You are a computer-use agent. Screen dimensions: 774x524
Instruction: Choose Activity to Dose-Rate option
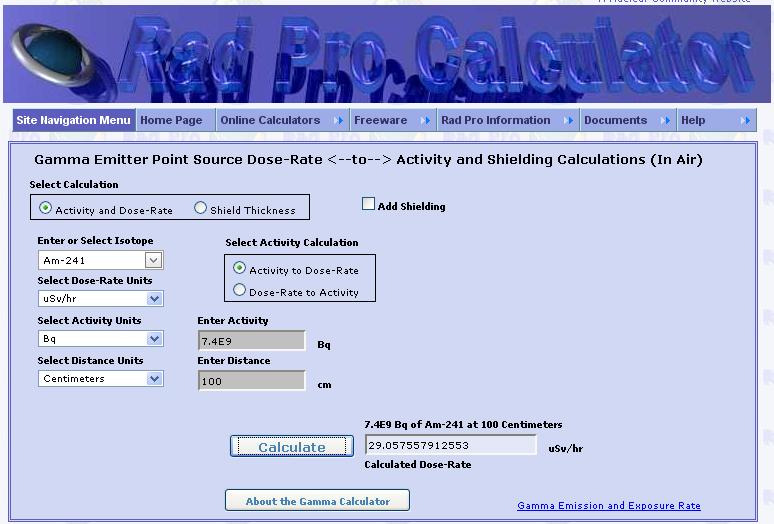(x=239, y=268)
